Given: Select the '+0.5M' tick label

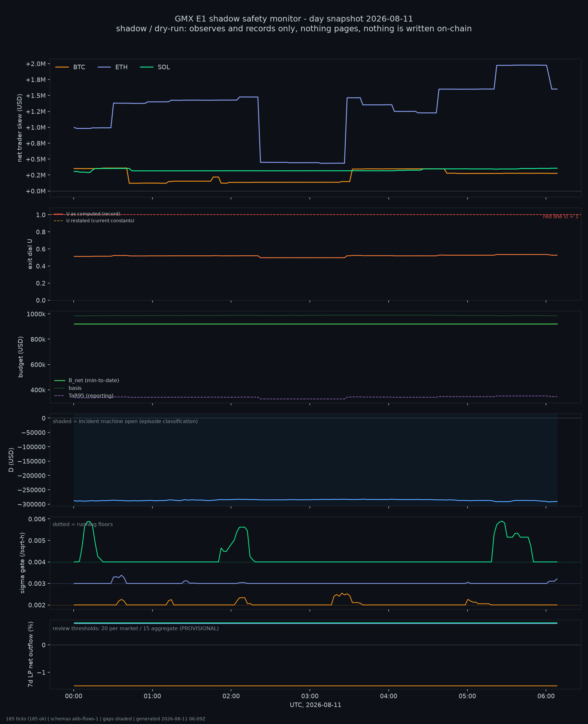Looking at the screenshot, I should click(36, 159).
